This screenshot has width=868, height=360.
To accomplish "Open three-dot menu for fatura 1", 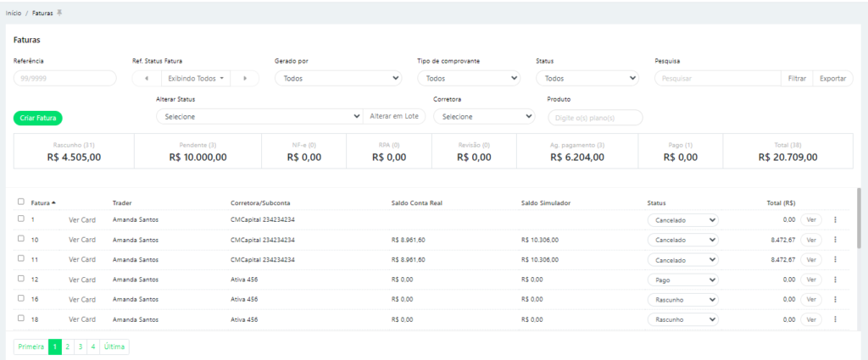I will coord(836,219).
